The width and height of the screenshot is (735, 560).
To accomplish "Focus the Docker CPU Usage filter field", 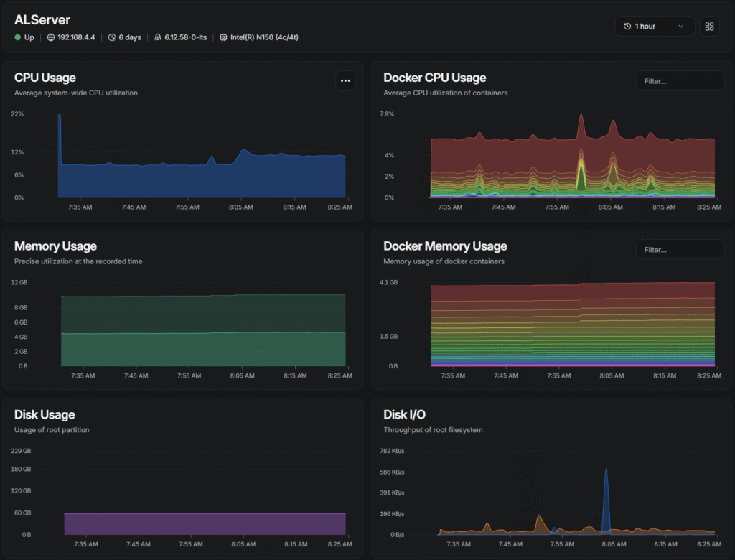I will pyautogui.click(x=680, y=81).
